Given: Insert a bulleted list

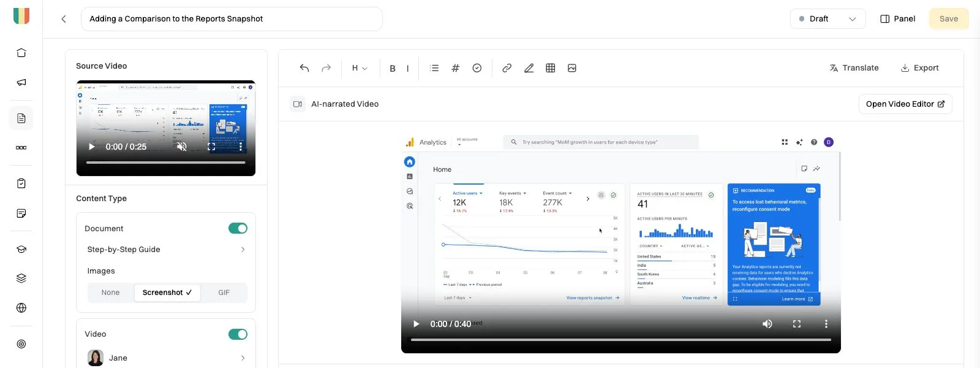Looking at the screenshot, I should pyautogui.click(x=434, y=68).
